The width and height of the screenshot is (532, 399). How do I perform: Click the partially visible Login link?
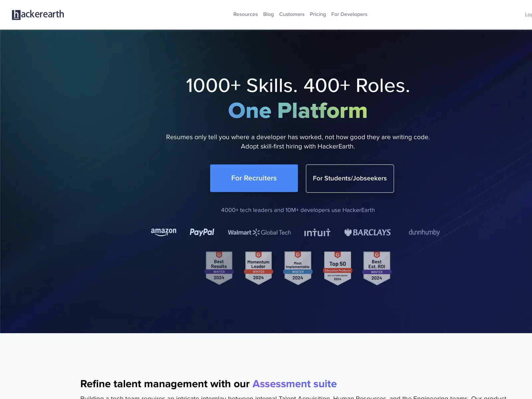click(528, 15)
